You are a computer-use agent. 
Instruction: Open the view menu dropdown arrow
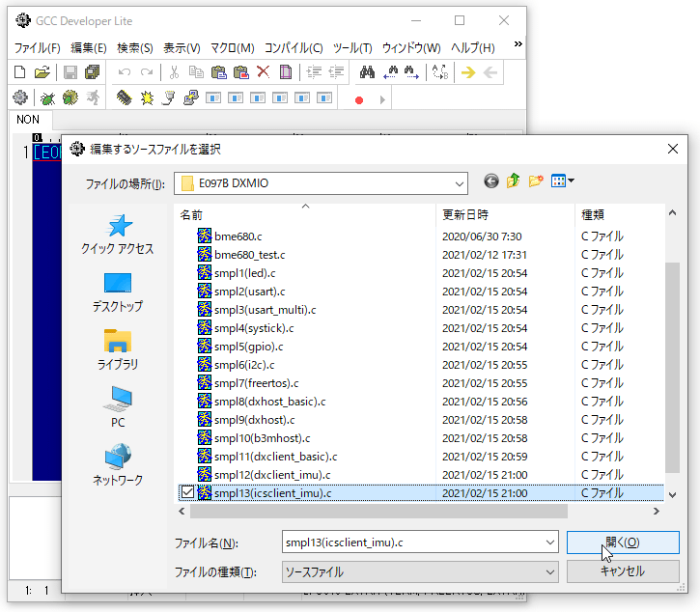pyautogui.click(x=572, y=181)
